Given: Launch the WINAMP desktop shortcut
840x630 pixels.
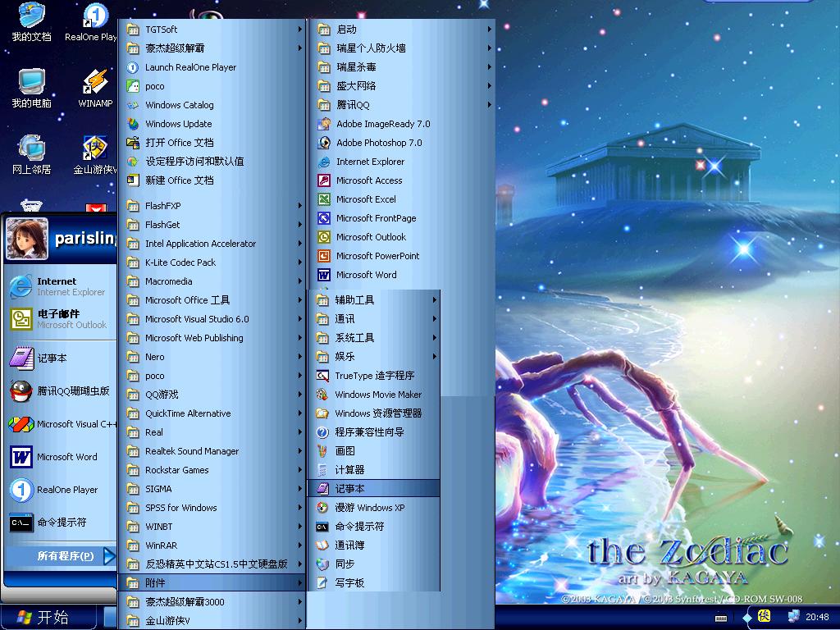Looking at the screenshot, I should click(x=95, y=89).
